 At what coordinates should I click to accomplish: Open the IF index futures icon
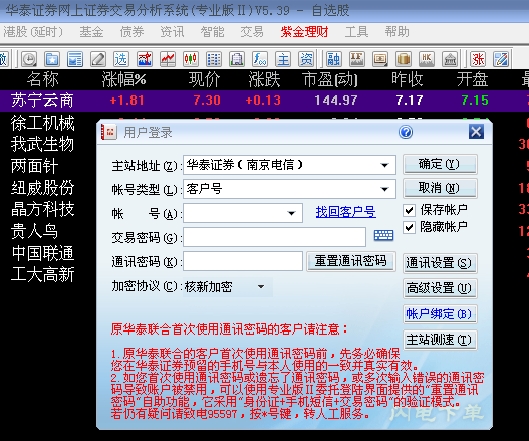point(357,59)
